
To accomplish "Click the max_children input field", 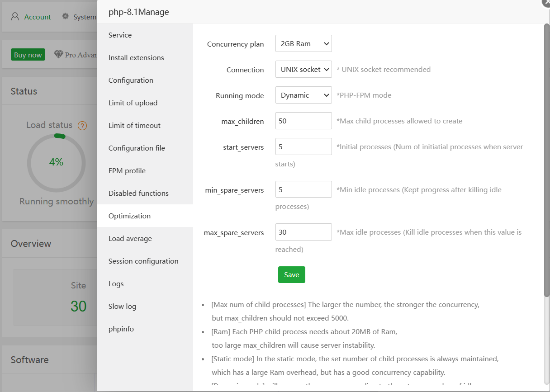I will click(x=303, y=121).
